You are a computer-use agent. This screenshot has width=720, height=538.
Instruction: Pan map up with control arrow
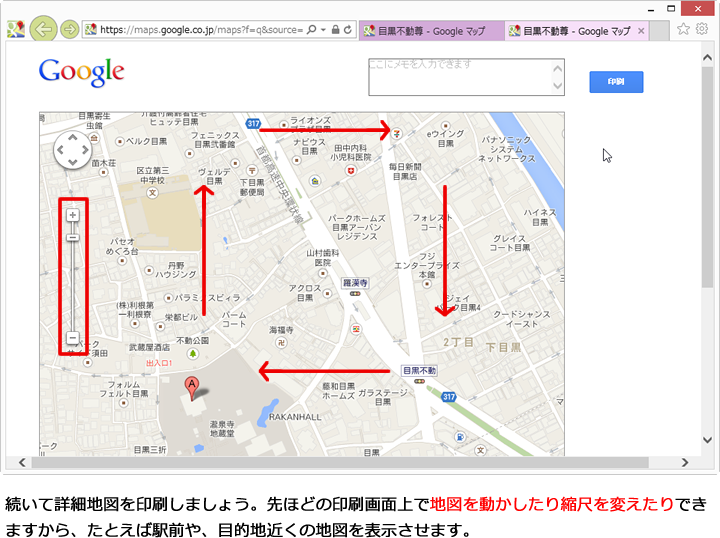(73, 137)
